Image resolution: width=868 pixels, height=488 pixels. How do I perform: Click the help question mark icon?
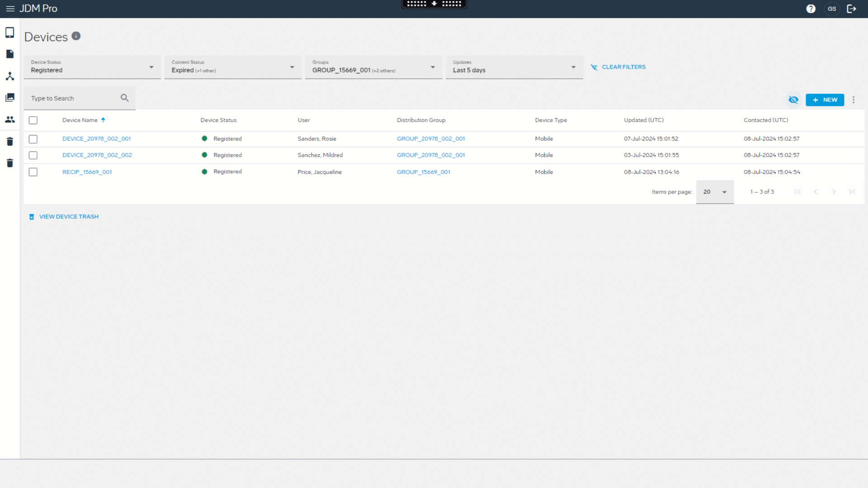pyautogui.click(x=811, y=9)
